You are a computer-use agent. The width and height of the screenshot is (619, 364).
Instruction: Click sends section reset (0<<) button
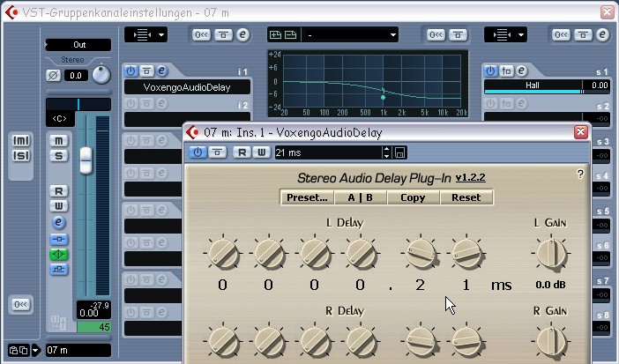[561, 34]
